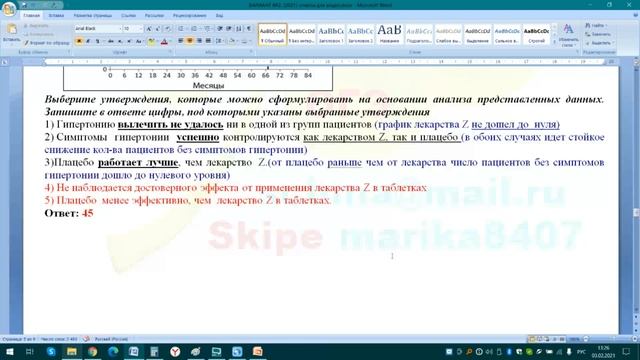Expand the Styles gallery More arrow
This screenshot has height=360, width=640.
point(554,42)
